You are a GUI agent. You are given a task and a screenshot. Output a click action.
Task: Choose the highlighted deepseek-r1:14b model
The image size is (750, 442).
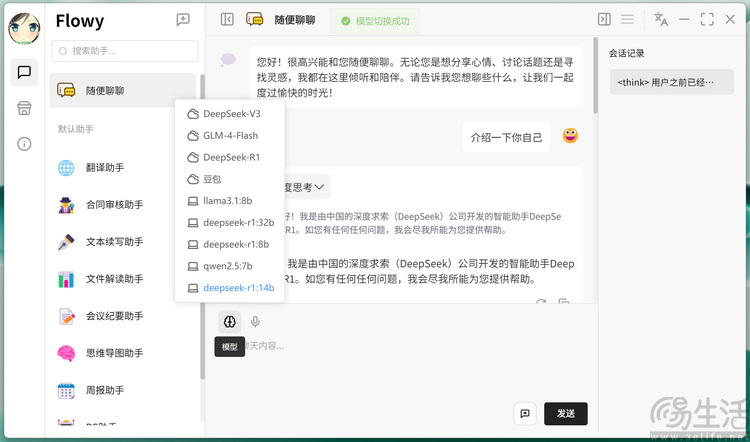point(230,288)
